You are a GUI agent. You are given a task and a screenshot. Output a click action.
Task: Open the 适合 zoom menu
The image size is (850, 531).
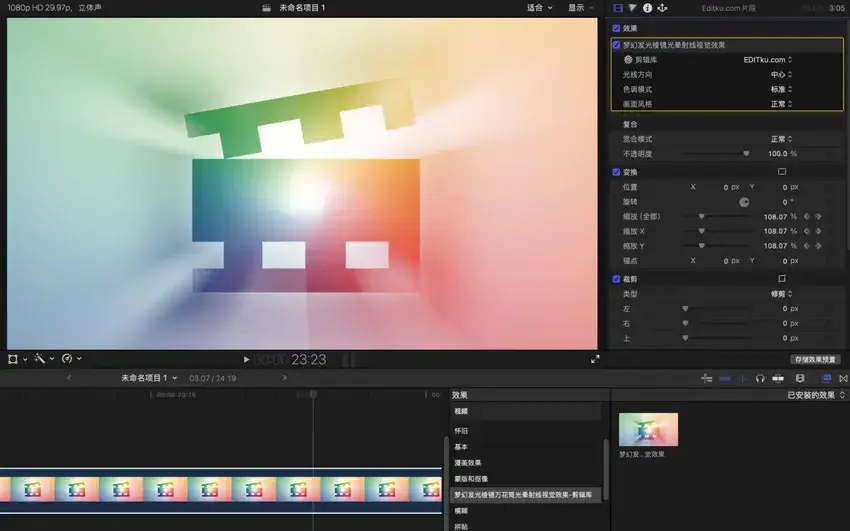[x=538, y=8]
